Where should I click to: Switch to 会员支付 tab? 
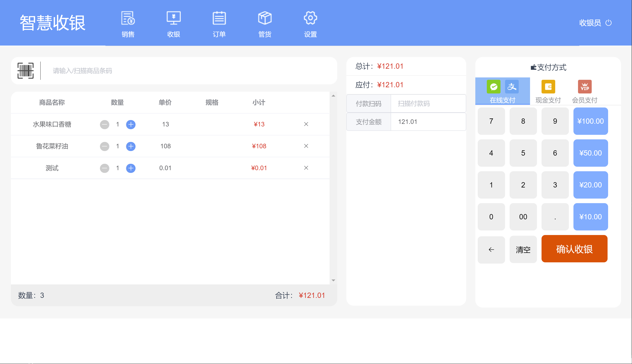click(x=585, y=91)
